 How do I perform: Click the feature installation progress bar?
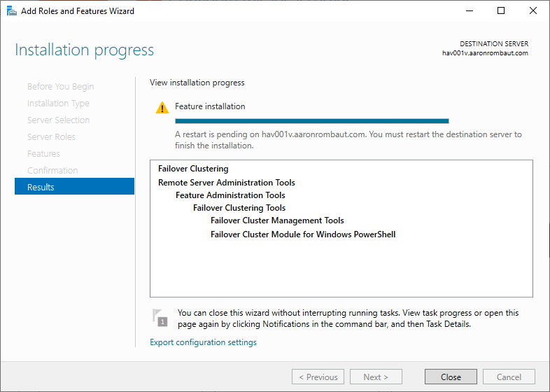coord(311,120)
